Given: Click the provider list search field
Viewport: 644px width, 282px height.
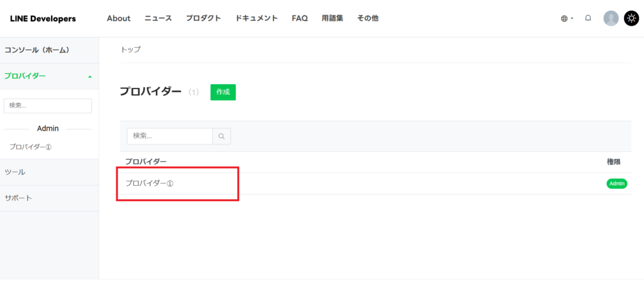Looking at the screenshot, I should (x=170, y=136).
